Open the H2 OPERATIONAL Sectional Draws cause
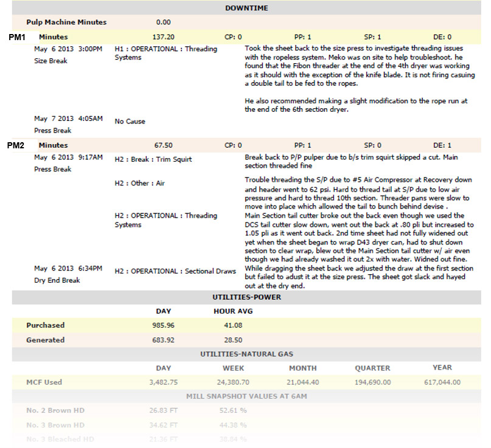This screenshot has width=491, height=448. (175, 271)
